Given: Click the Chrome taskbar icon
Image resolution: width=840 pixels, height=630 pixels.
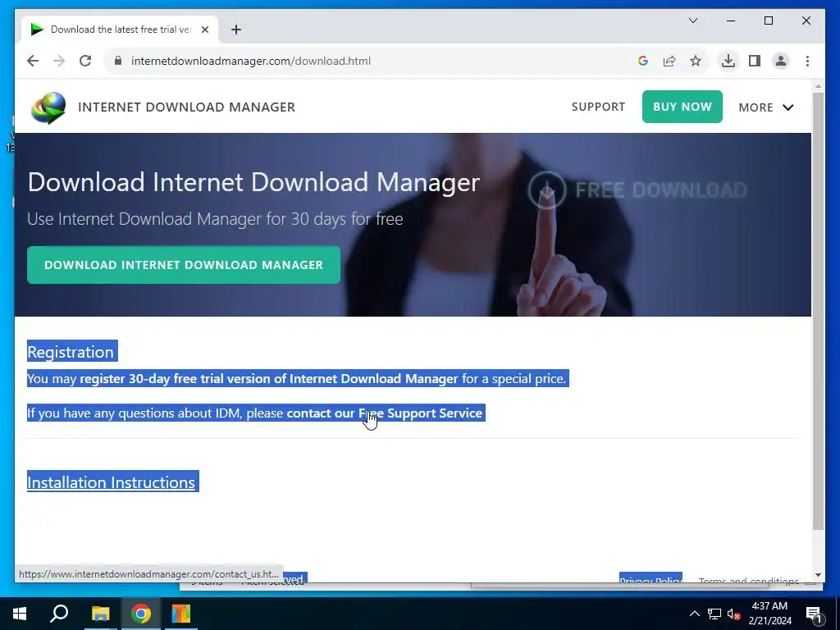Looking at the screenshot, I should click(x=141, y=614).
